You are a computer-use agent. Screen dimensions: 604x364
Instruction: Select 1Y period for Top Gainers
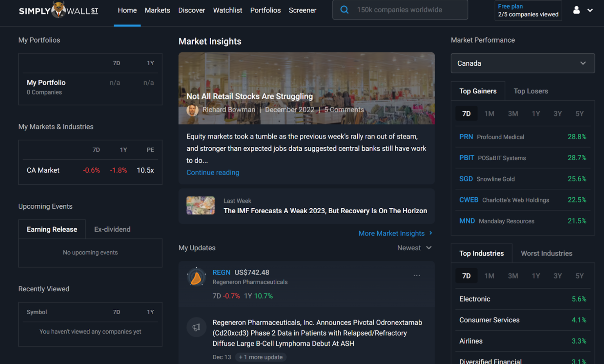[536, 114]
